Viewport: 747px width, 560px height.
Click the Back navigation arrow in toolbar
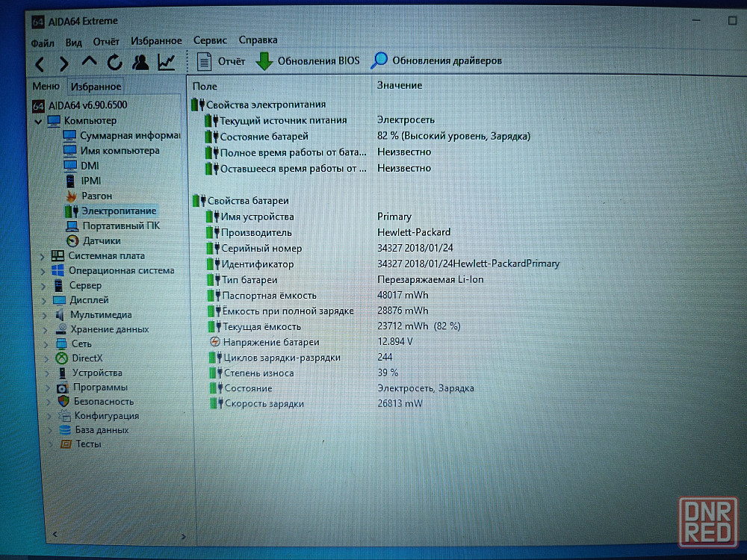point(40,63)
